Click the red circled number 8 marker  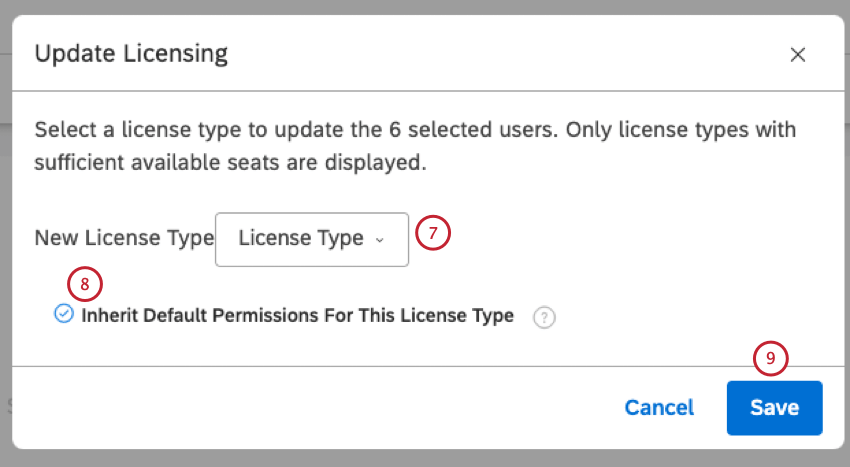click(x=85, y=284)
